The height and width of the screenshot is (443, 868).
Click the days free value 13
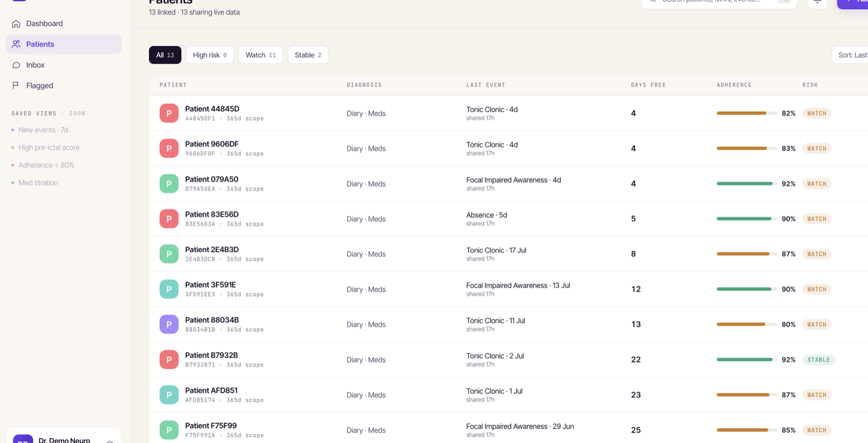tap(636, 325)
